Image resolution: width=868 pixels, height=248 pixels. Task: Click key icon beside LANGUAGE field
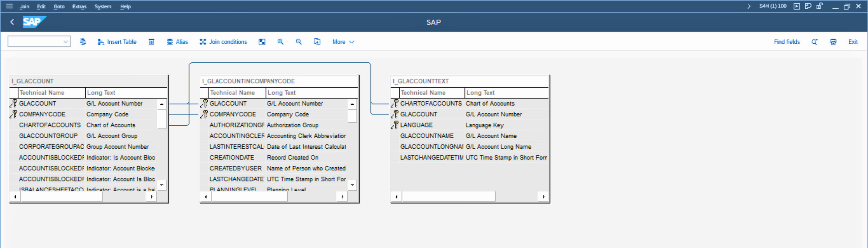pos(395,125)
